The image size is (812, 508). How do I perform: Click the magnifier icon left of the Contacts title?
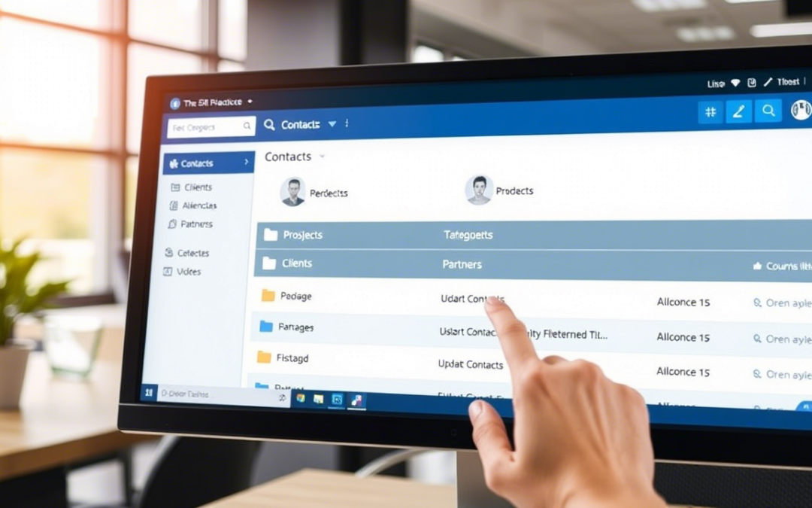point(269,124)
